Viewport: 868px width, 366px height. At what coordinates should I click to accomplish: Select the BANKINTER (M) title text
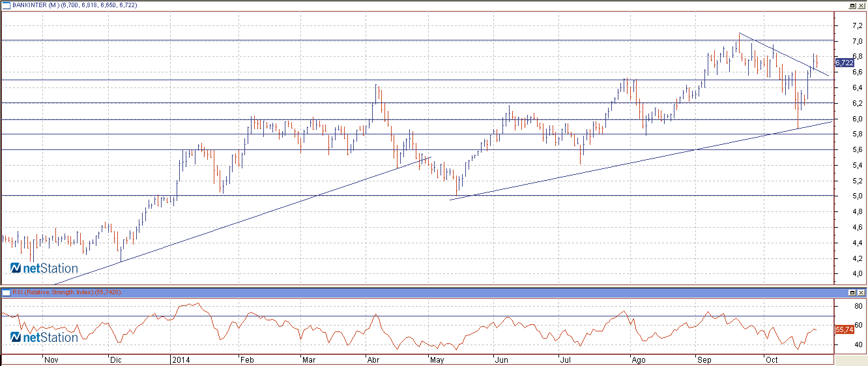[35, 5]
